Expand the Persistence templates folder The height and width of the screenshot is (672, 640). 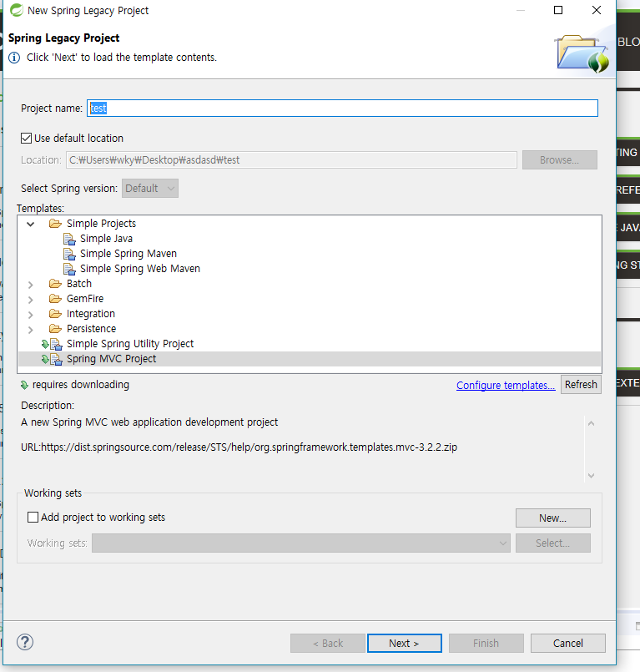30,330
